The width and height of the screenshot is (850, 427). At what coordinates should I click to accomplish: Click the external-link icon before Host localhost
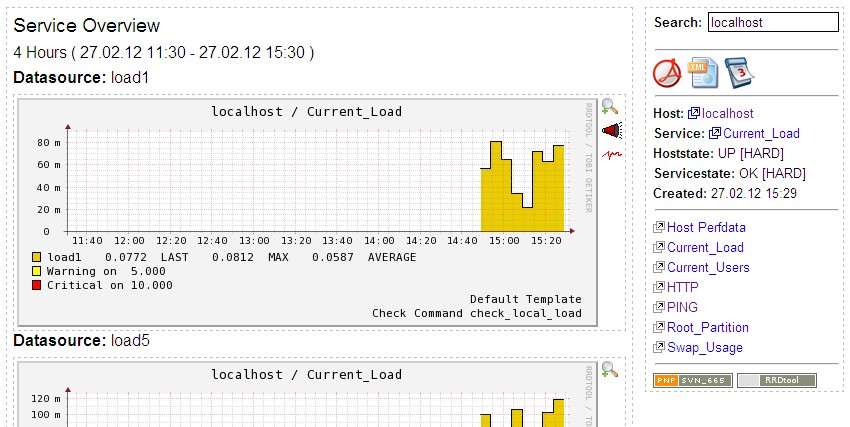pyautogui.click(x=694, y=113)
